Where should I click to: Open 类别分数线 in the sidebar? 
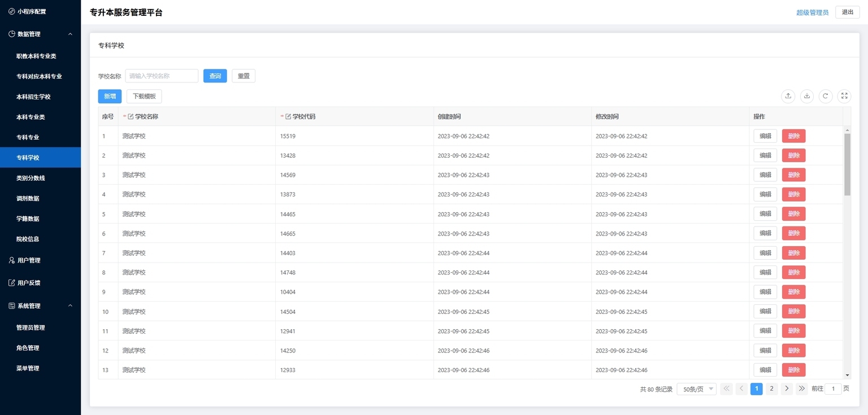31,178
